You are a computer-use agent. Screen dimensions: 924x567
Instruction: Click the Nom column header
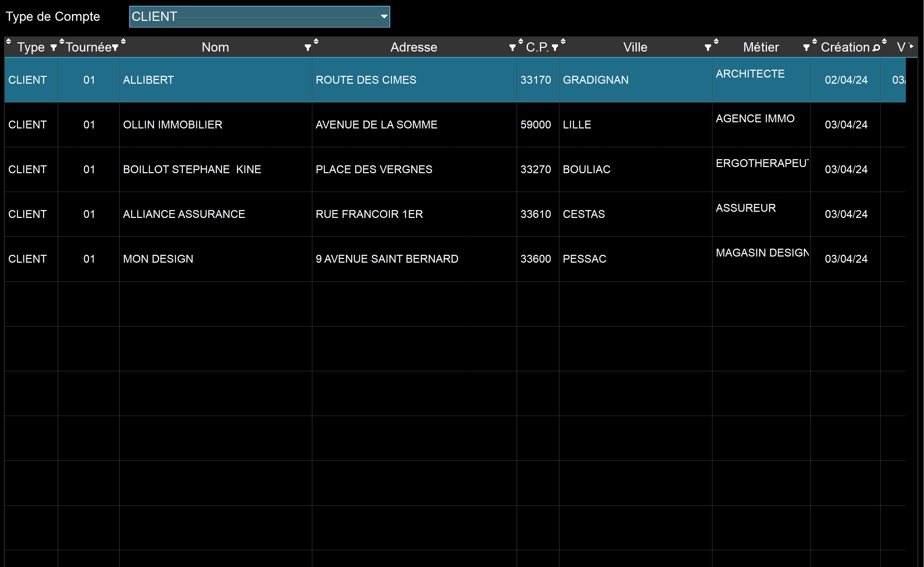[x=215, y=47]
